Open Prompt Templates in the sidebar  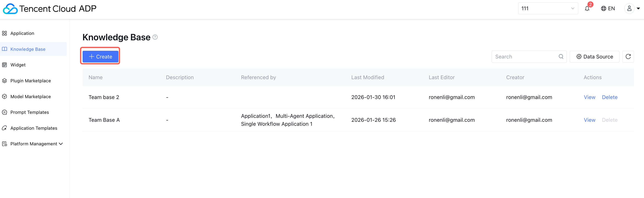29,112
